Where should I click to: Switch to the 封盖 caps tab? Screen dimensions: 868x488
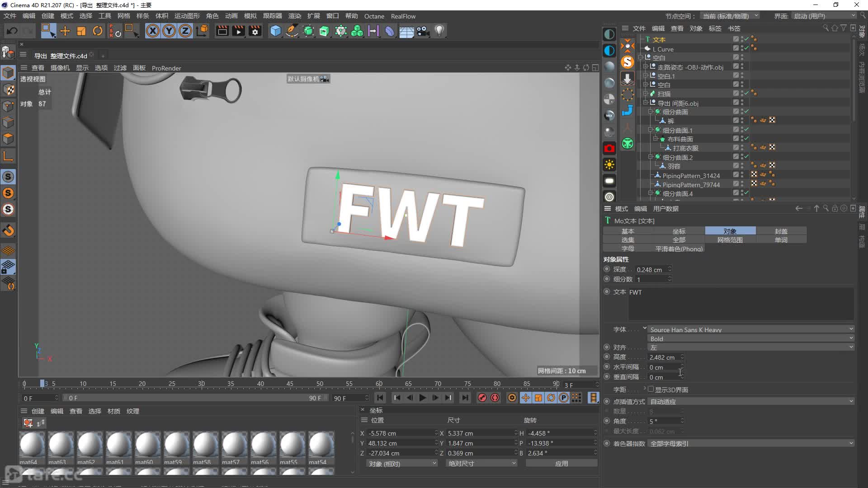781,231
